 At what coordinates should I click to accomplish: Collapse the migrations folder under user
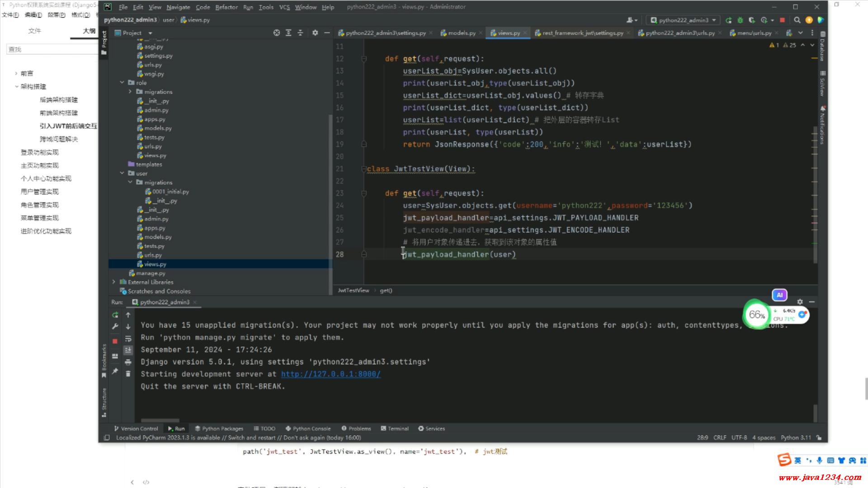(x=130, y=182)
